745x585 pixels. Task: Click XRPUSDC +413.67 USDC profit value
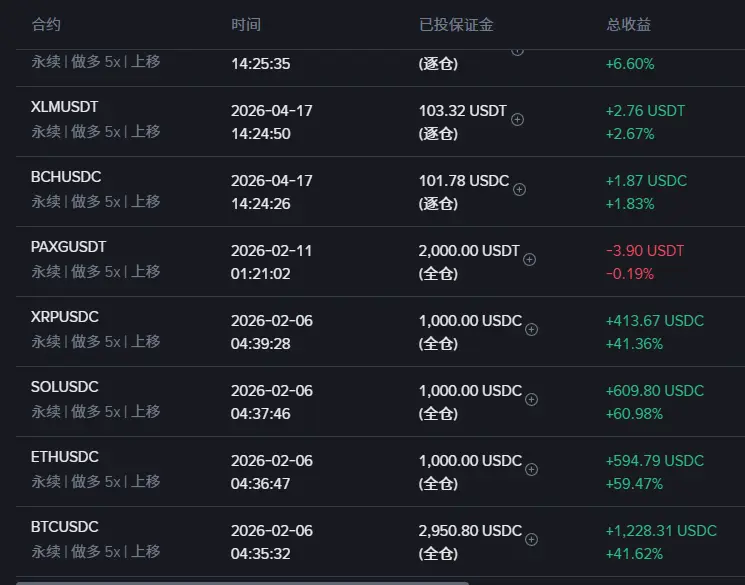655,321
